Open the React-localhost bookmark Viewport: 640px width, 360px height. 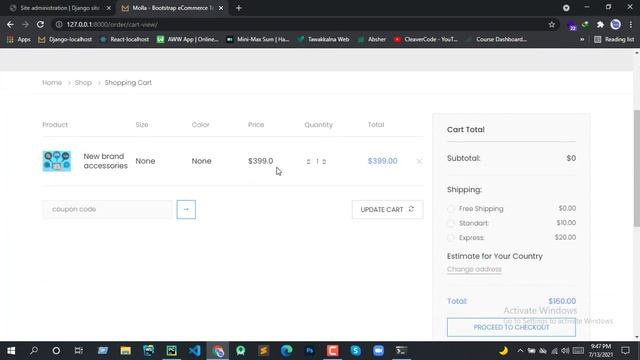point(125,40)
